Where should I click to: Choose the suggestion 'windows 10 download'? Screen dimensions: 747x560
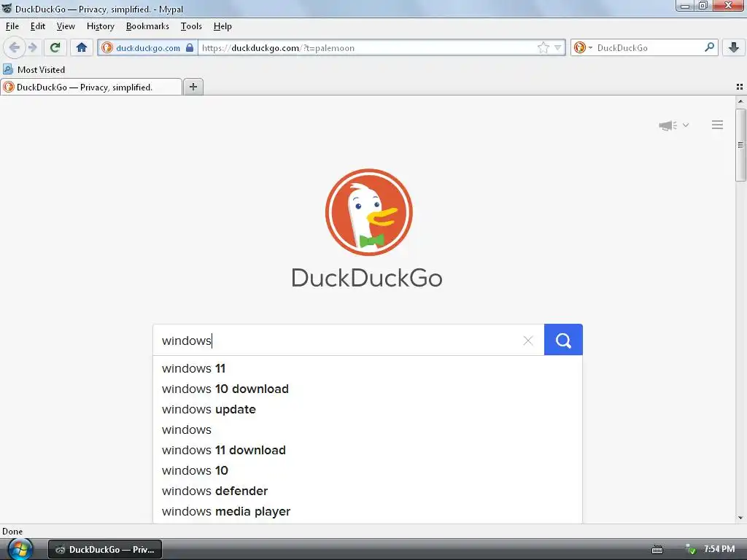pyautogui.click(x=368, y=389)
